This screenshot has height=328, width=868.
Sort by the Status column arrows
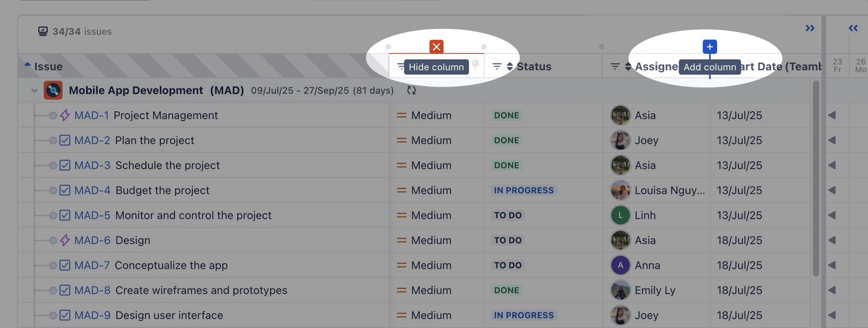(510, 67)
